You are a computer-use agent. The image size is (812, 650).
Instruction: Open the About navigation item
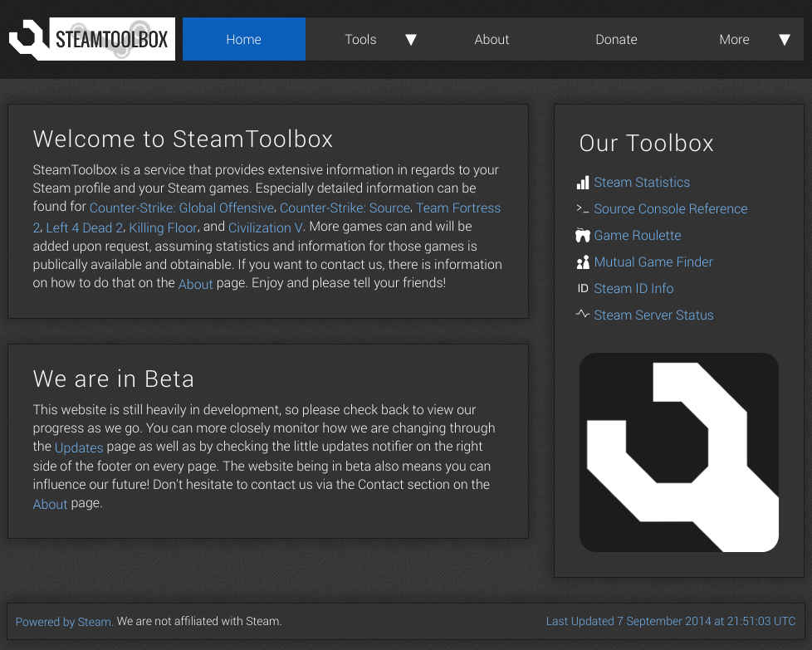(x=492, y=39)
